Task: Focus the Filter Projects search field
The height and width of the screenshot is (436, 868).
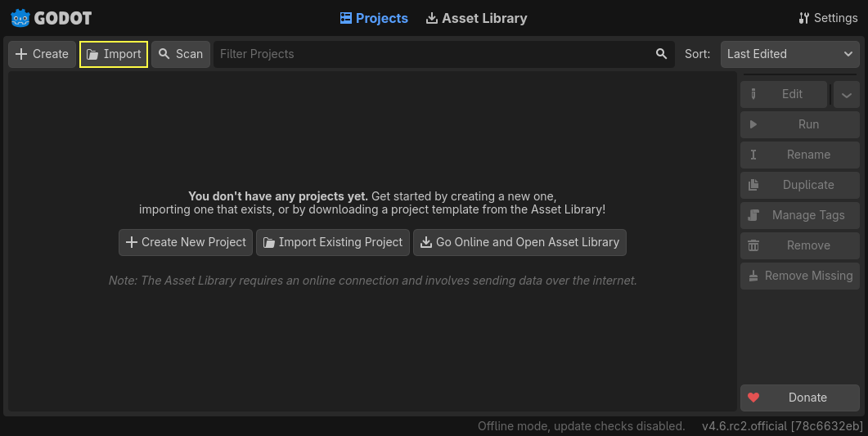Action: pos(434,54)
